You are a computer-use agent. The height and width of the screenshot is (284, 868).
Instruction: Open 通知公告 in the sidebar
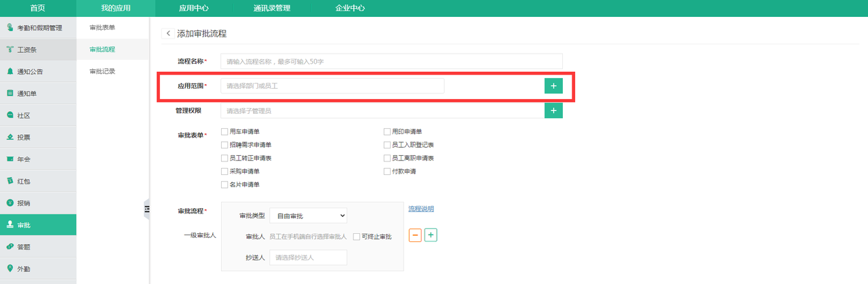(x=38, y=71)
